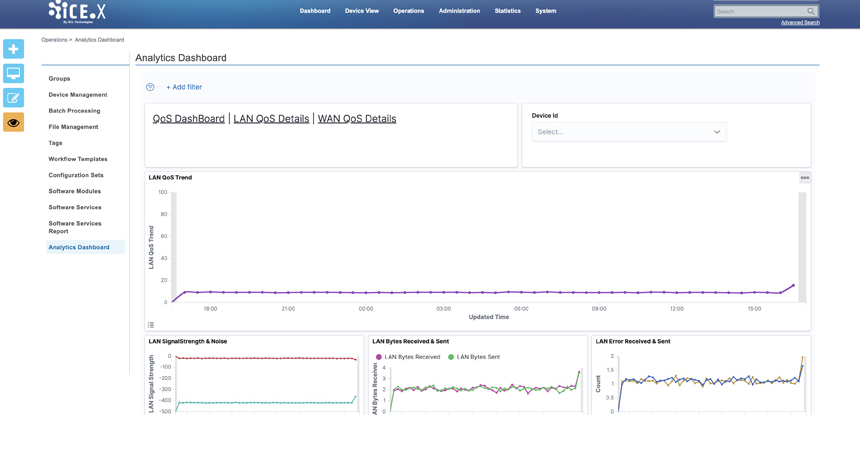Click the Analytics Dashboard page heading
The height and width of the screenshot is (472, 860).
pos(181,58)
